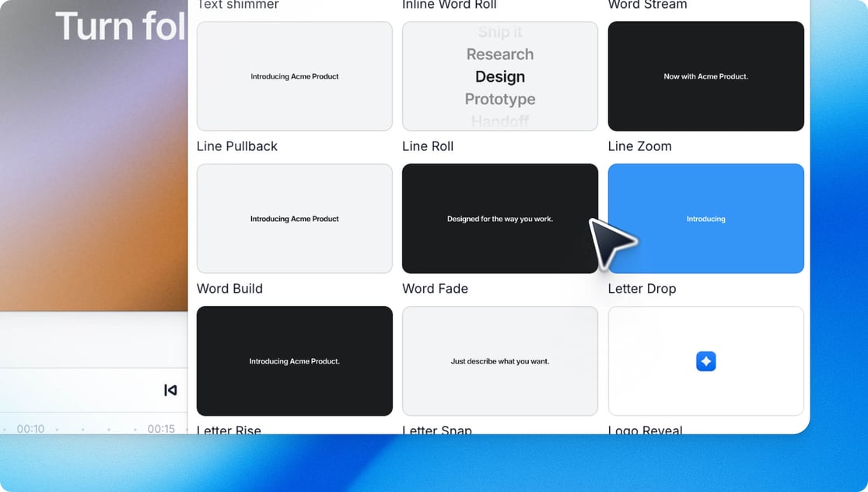Jump playback to the start

170,390
